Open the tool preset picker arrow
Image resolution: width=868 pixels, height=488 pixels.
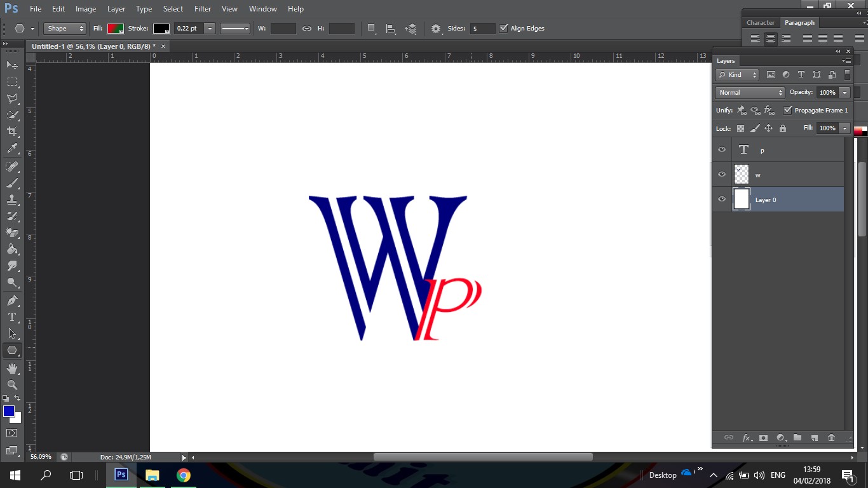(32, 29)
